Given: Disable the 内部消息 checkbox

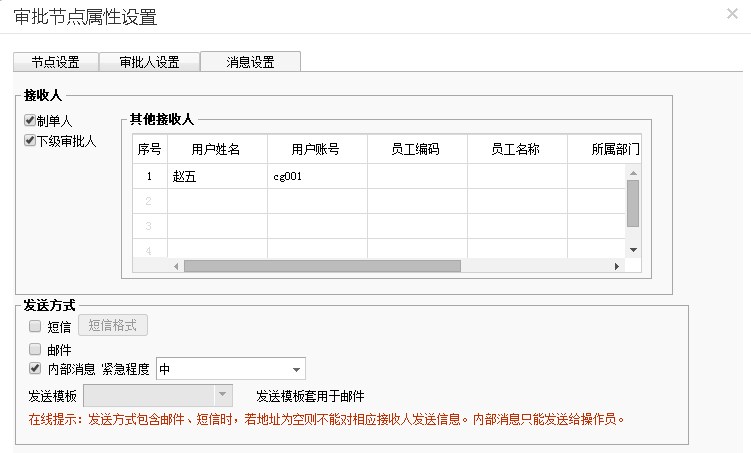Looking at the screenshot, I should click(x=35, y=369).
